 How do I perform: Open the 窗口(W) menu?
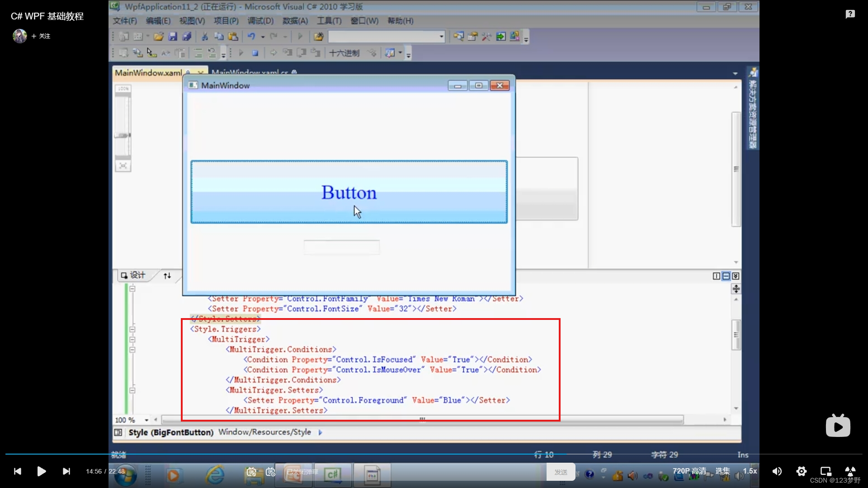click(x=364, y=21)
